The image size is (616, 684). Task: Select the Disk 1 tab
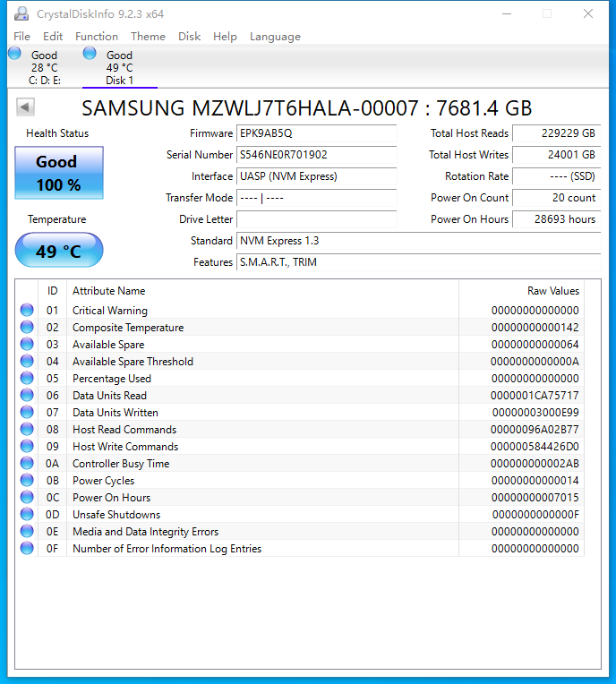click(120, 67)
